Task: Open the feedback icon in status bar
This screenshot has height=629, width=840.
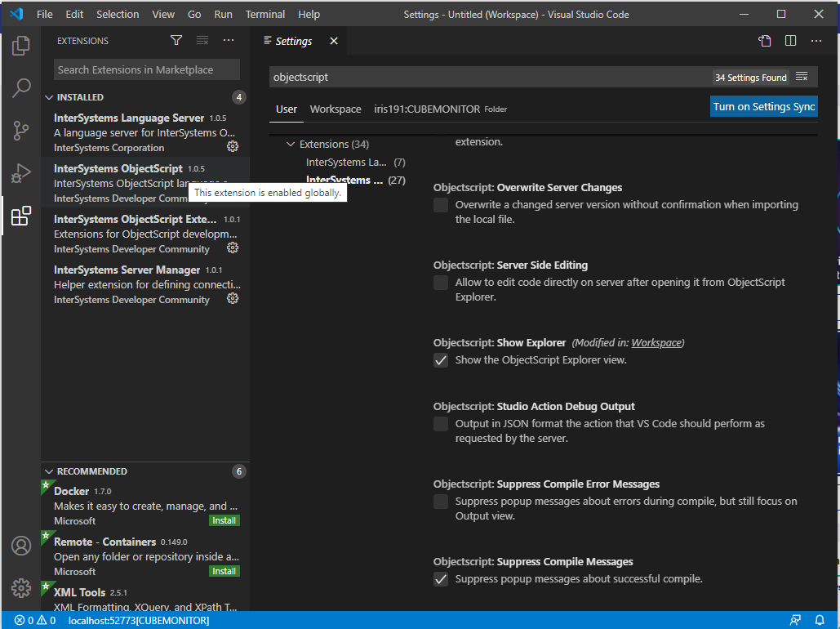Action: (796, 620)
